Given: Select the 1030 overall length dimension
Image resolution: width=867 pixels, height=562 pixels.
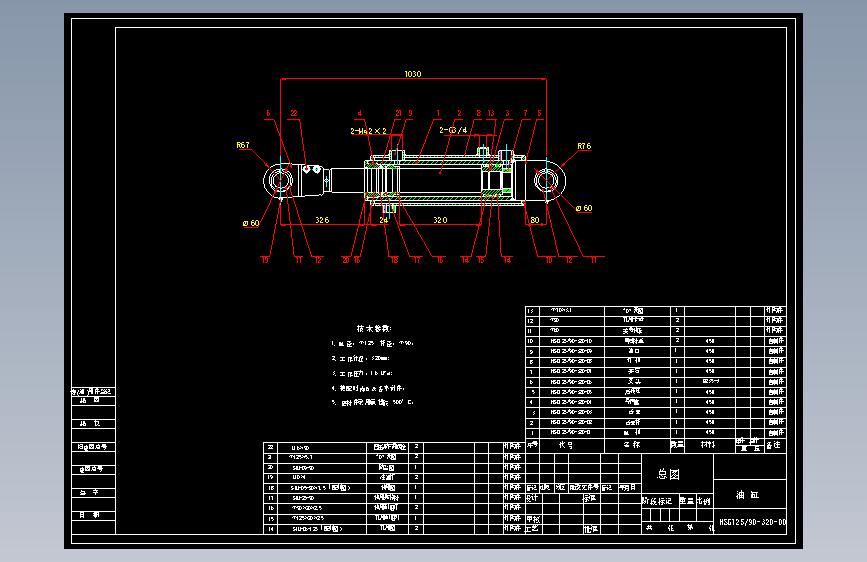Looking at the screenshot, I should point(412,74).
